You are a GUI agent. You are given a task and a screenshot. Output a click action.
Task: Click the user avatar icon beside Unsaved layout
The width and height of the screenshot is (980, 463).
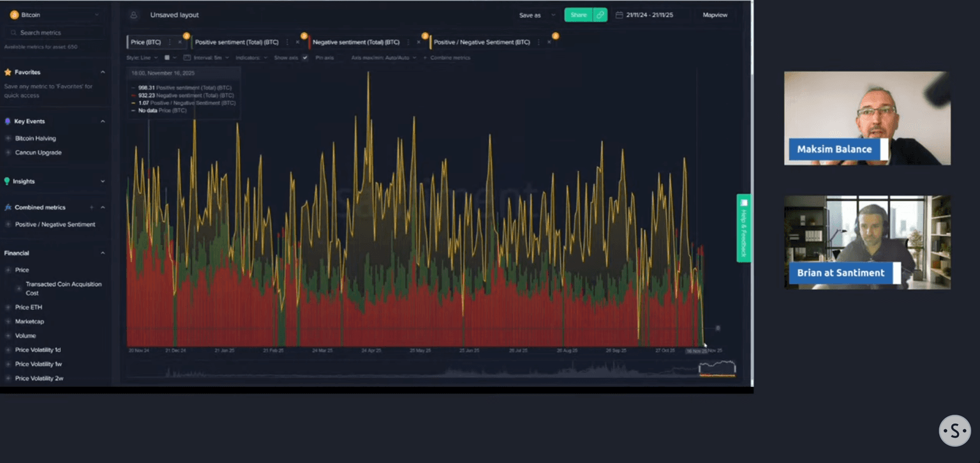133,15
